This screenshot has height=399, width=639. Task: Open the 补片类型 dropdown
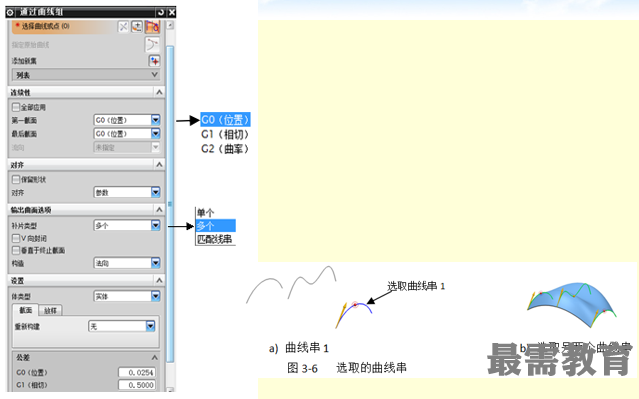tap(127, 225)
